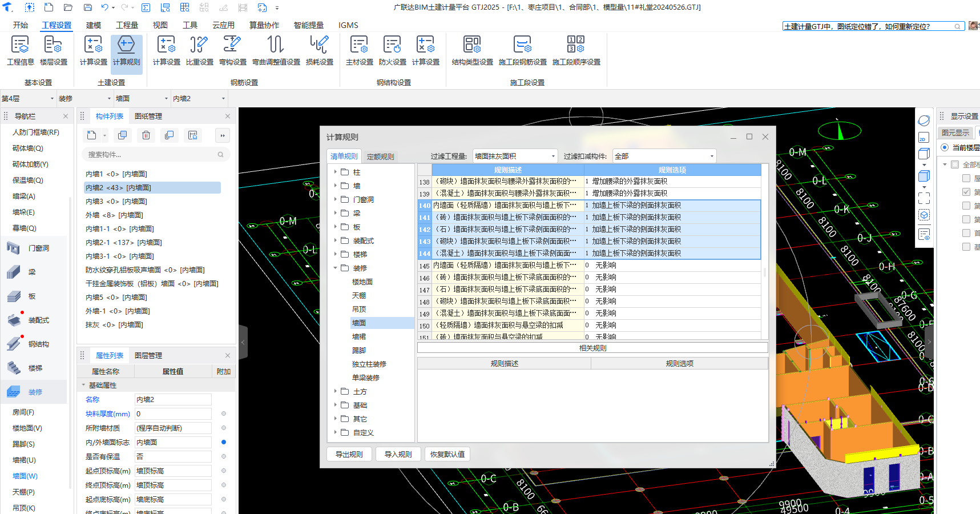Click copy component icon in 构件列表
This screenshot has width=980, height=514.
[x=122, y=135]
